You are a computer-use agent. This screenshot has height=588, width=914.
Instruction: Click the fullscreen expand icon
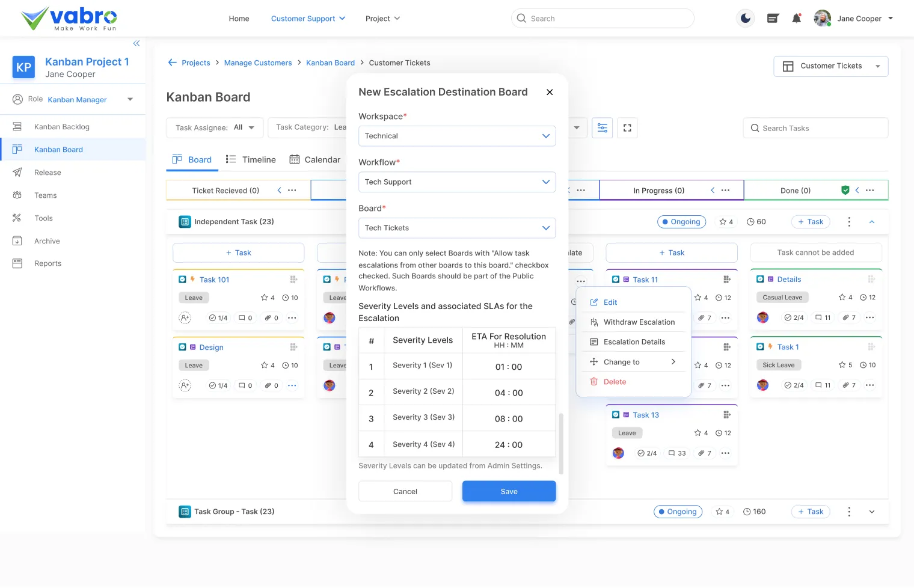(627, 128)
